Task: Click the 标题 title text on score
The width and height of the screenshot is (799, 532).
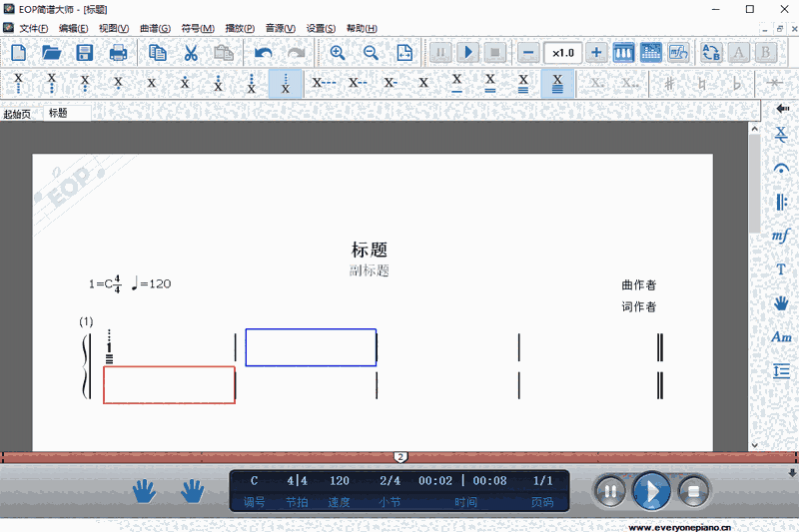Action: point(369,250)
